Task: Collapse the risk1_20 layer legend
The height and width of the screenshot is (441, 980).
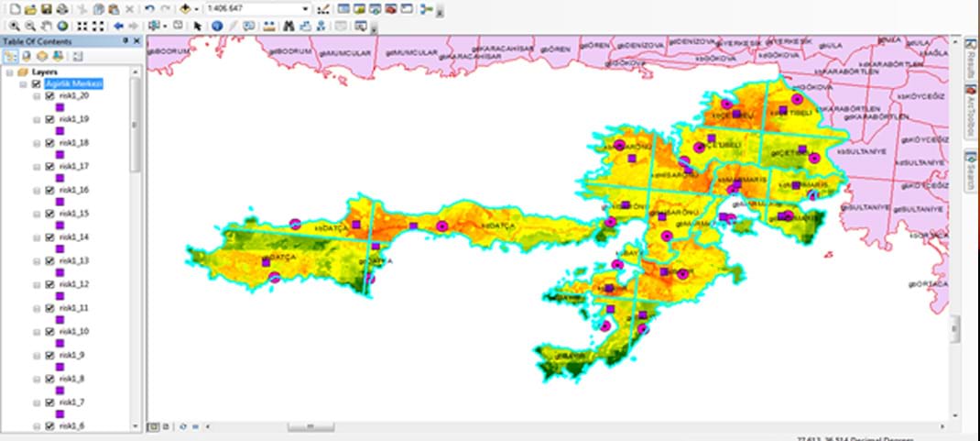Action: 37,95
